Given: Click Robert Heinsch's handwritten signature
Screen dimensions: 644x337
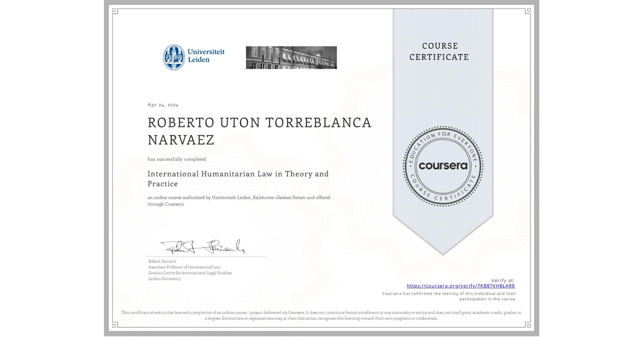Looking at the screenshot, I should pos(202,246).
